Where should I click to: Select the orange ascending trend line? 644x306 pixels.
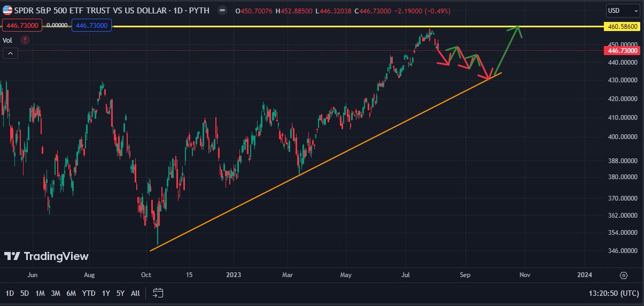click(x=326, y=162)
